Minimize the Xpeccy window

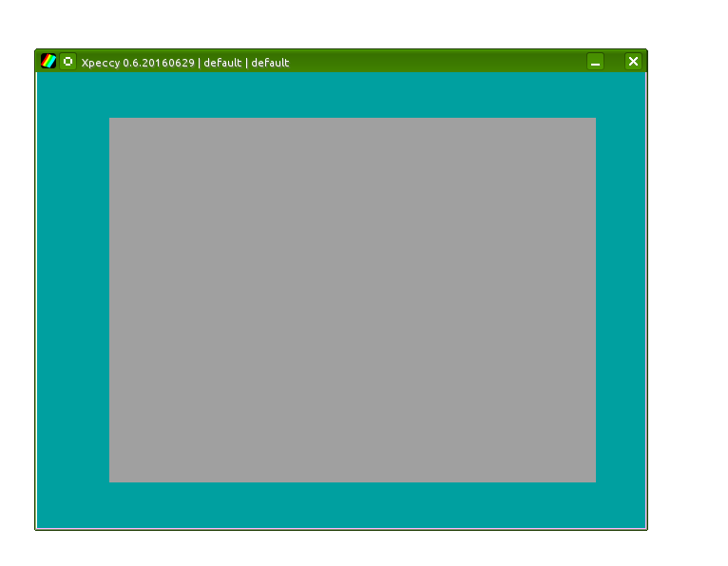tap(595, 62)
